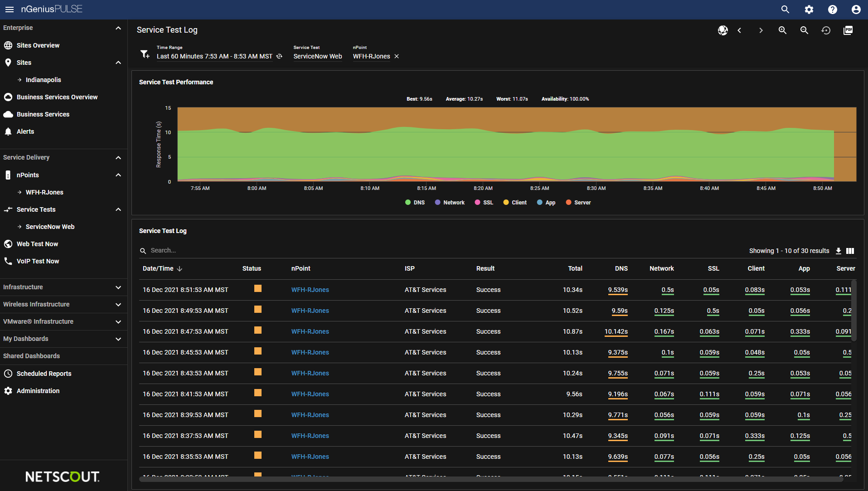
Task: Open WFH-RJones link in first log row
Action: pyautogui.click(x=310, y=290)
